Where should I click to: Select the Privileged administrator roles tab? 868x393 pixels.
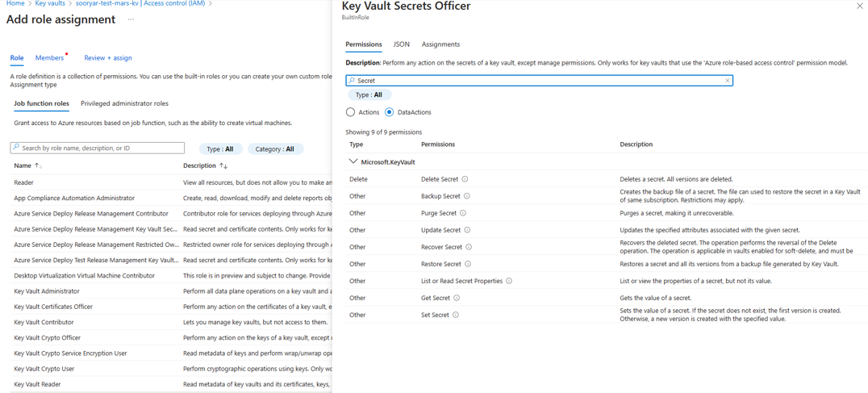coord(124,103)
